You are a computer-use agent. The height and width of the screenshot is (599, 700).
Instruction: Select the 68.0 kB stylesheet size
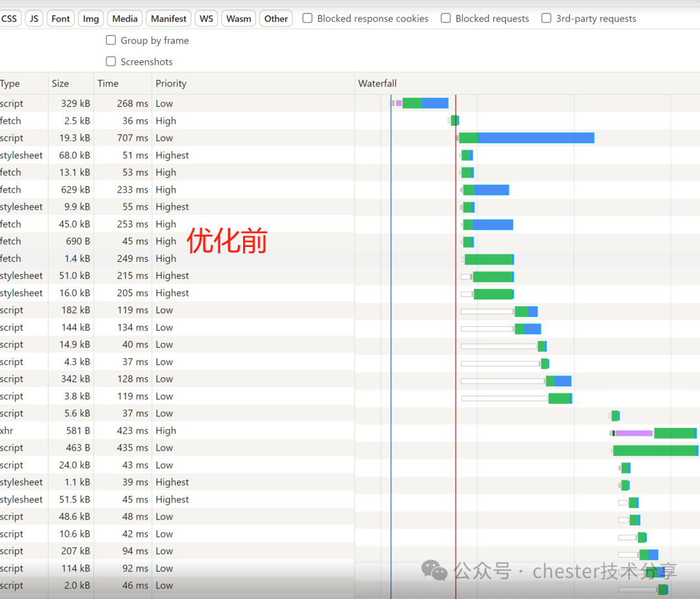[75, 156]
